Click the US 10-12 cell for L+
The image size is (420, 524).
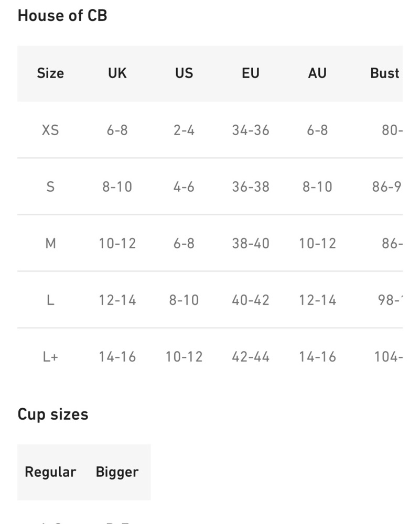click(x=184, y=357)
